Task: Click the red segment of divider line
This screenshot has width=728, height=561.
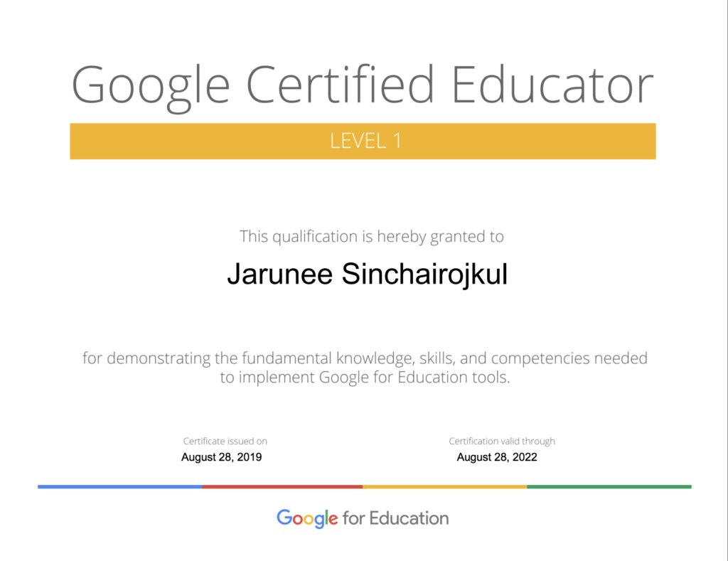Action: [x=282, y=486]
